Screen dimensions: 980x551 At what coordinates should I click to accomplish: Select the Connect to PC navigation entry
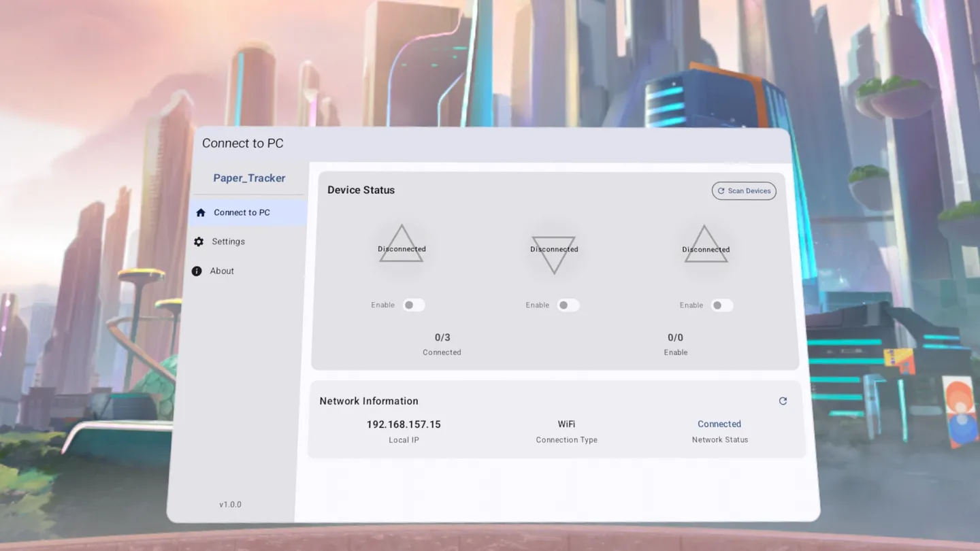pyautogui.click(x=242, y=212)
